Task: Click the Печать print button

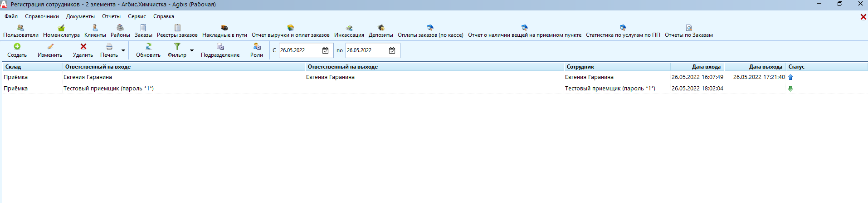Action: (x=109, y=50)
